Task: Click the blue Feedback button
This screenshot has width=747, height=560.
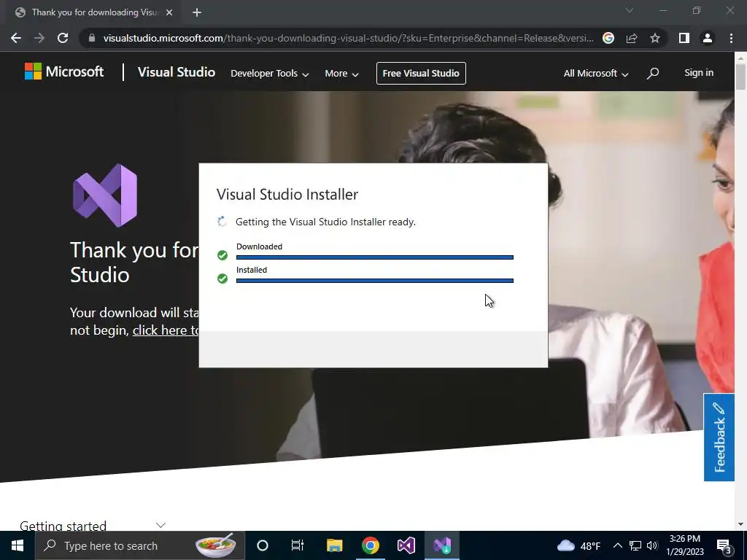Action: (x=719, y=437)
